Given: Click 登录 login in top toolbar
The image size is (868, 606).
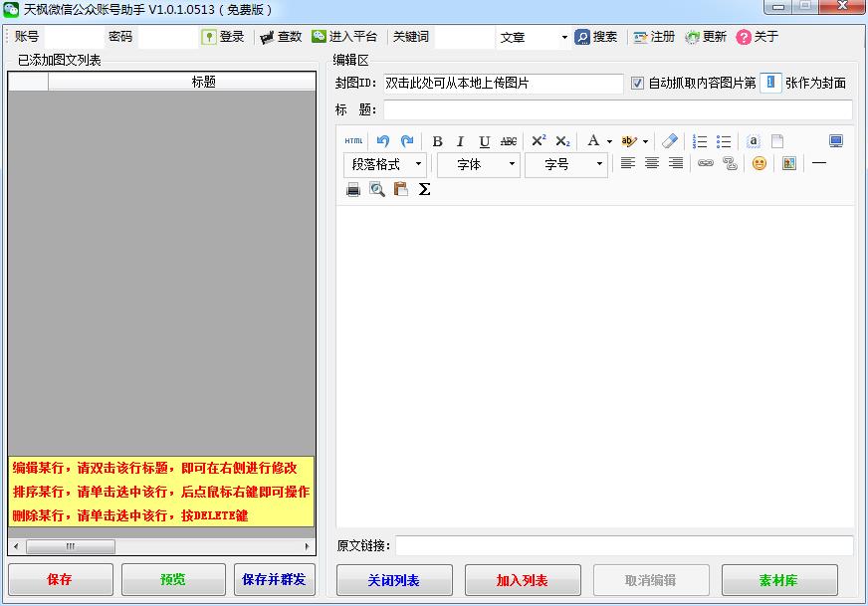Looking at the screenshot, I should click(223, 37).
